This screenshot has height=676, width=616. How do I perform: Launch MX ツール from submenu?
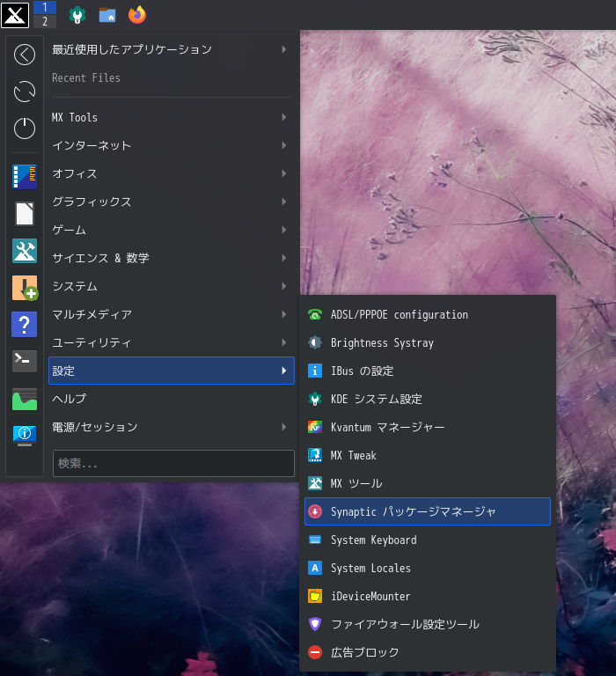pyautogui.click(x=428, y=484)
